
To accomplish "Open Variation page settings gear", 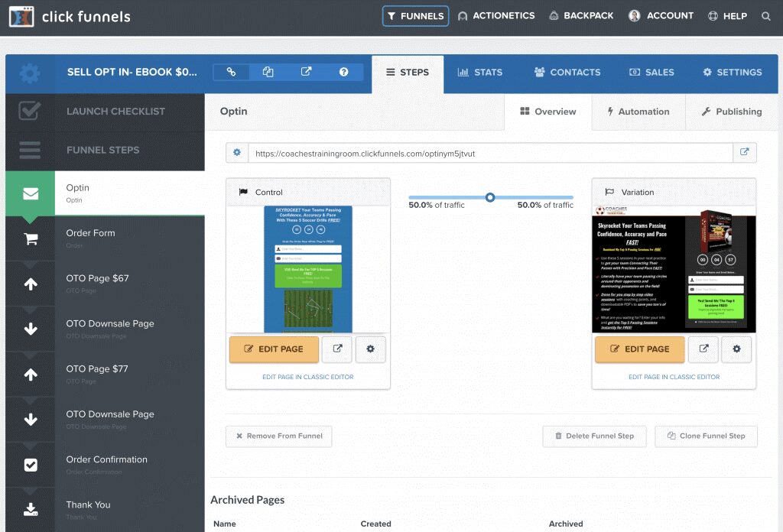I will pyautogui.click(x=736, y=349).
